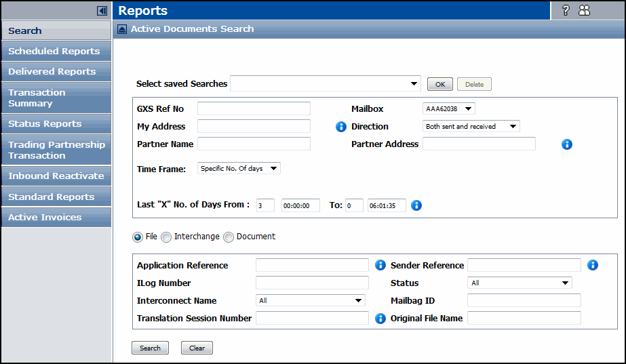Click info icon beside Sender Reference field
626x364 pixels.
592,266
